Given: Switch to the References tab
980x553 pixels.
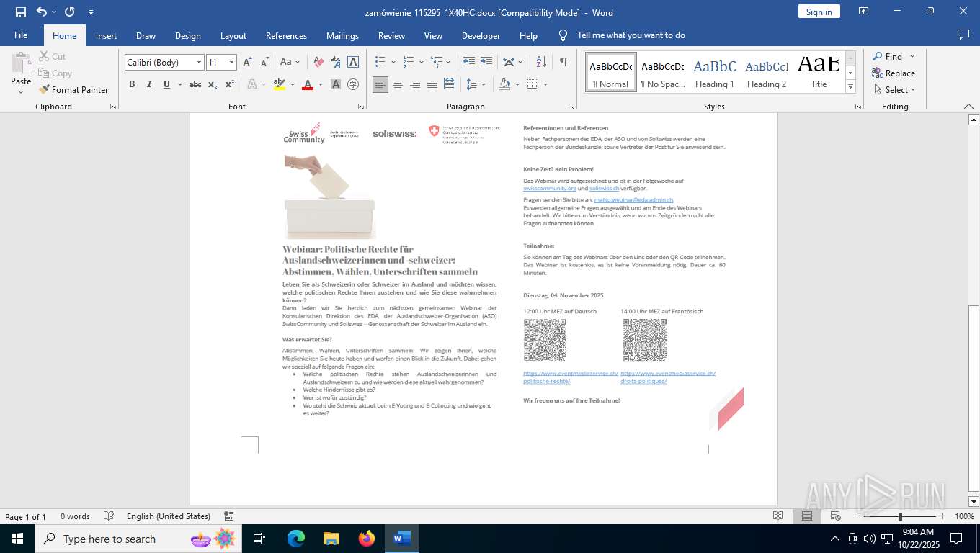Looking at the screenshot, I should click(286, 35).
